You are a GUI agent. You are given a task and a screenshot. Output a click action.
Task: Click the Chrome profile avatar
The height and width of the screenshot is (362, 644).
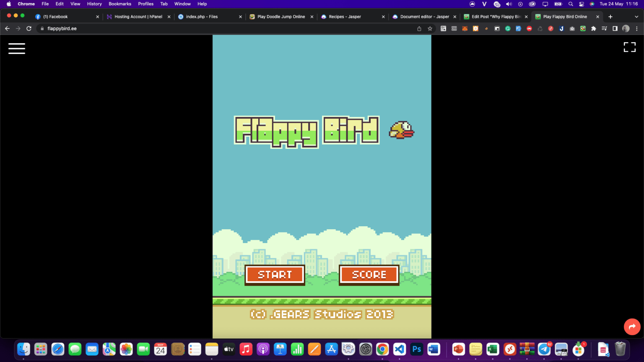point(626,28)
